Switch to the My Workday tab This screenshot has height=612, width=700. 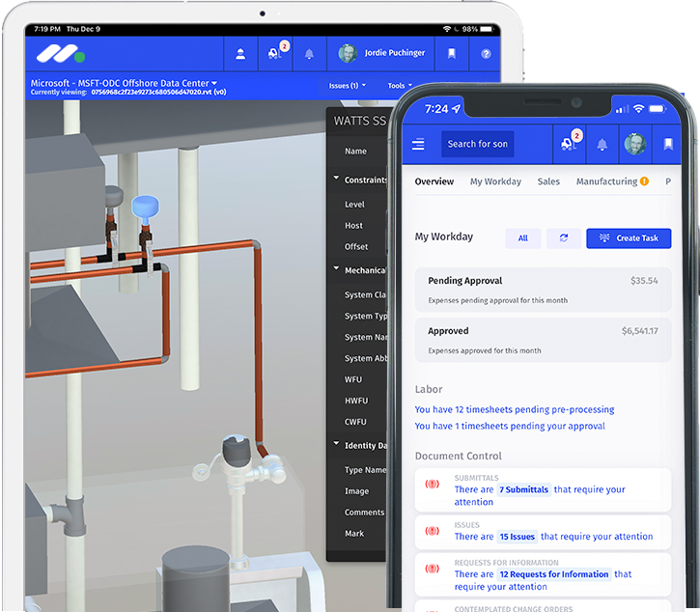[495, 181]
